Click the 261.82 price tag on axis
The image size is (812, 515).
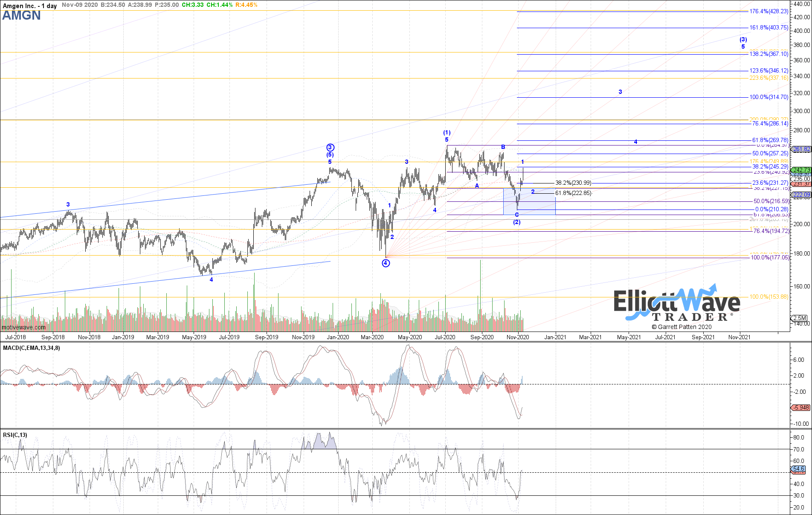(801, 149)
